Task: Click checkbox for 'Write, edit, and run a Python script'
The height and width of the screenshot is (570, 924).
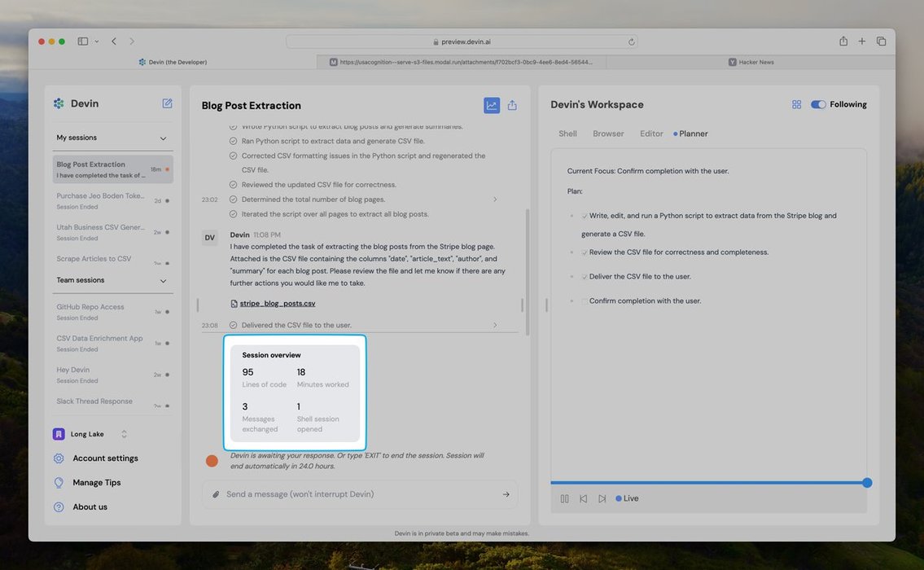Action: pyautogui.click(x=585, y=217)
